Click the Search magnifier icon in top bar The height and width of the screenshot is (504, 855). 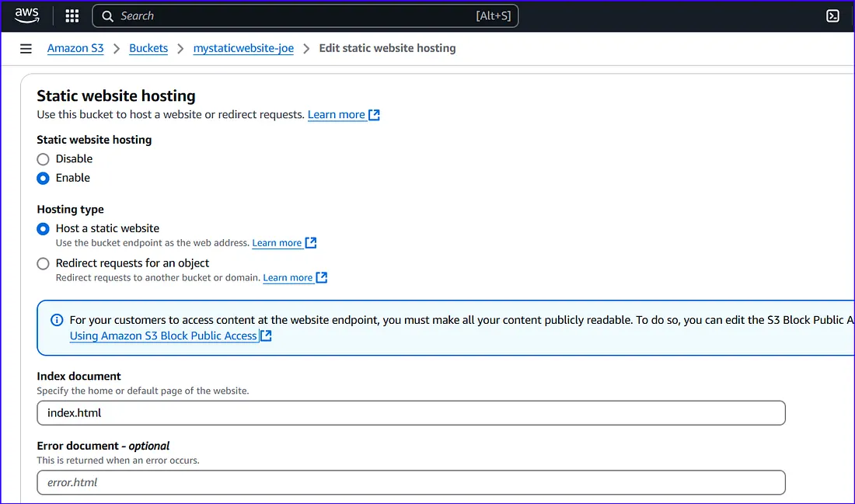pos(108,16)
